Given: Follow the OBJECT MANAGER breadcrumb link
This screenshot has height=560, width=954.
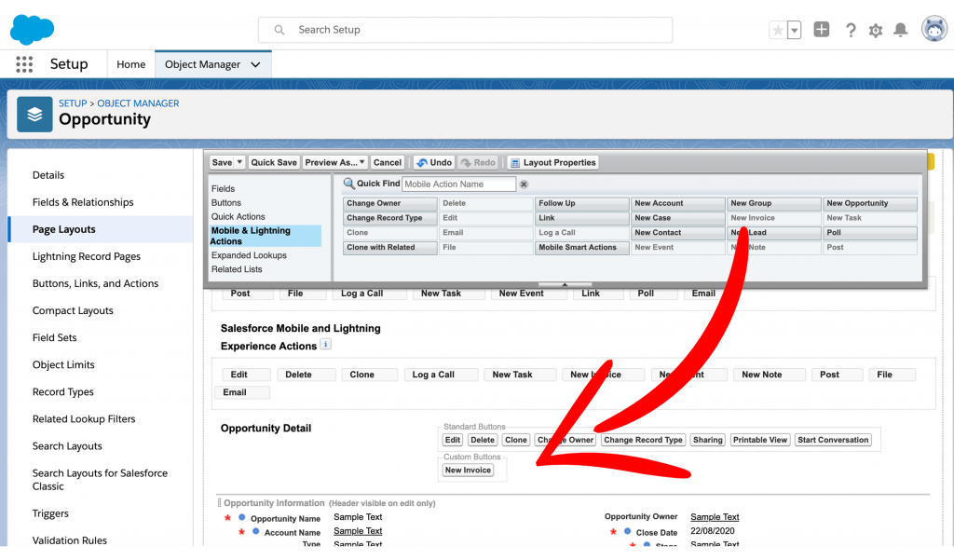Looking at the screenshot, I should tap(138, 103).
